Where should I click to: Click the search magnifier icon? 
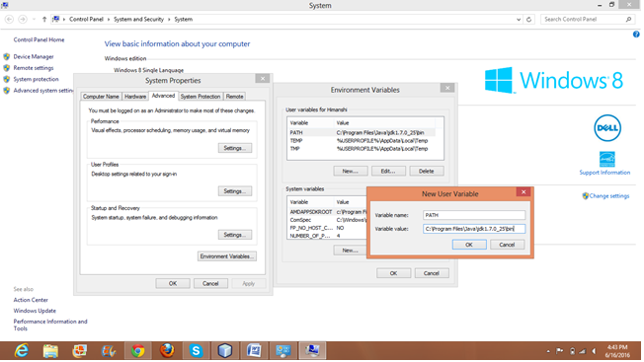[628, 20]
